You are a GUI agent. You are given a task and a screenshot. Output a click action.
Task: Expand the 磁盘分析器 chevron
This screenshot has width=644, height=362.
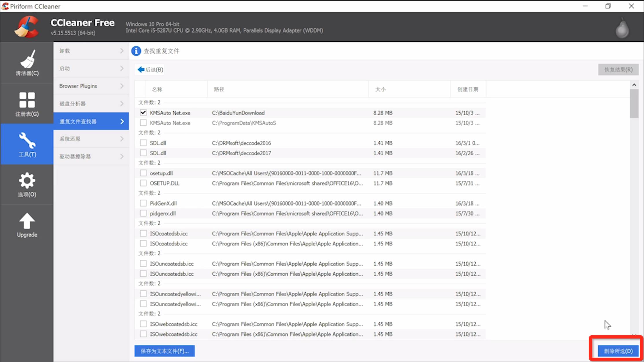tap(122, 104)
